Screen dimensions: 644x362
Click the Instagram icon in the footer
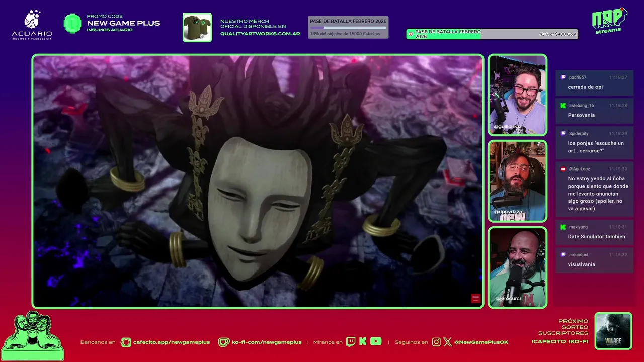tap(436, 342)
